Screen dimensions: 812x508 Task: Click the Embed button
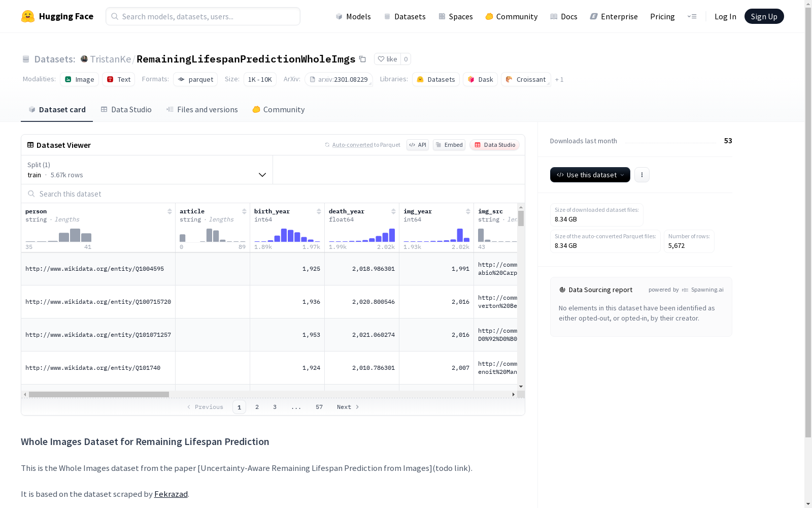(449, 145)
